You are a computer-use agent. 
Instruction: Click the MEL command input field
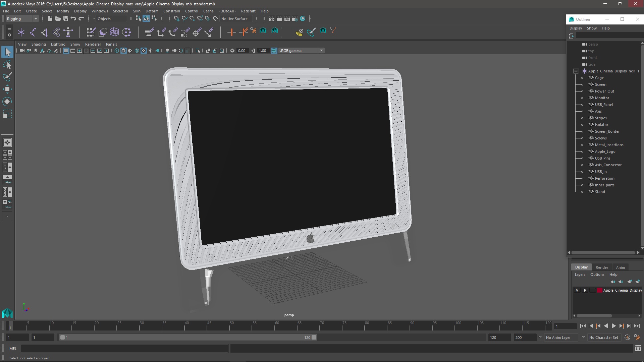[125, 349]
